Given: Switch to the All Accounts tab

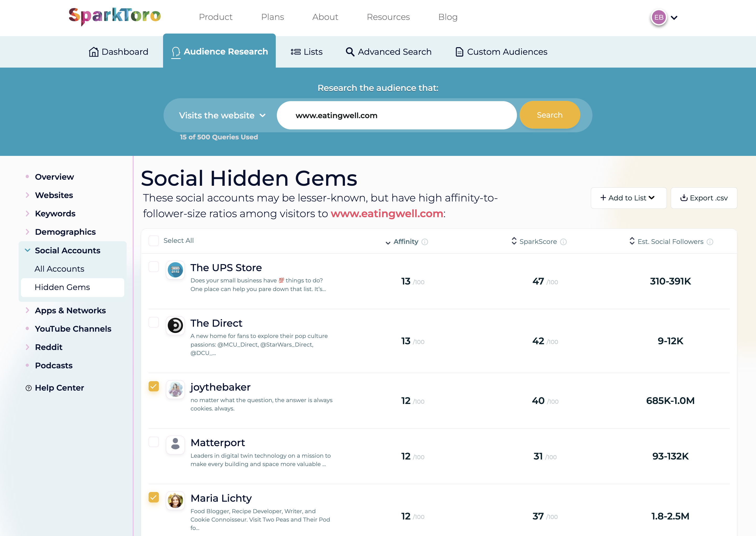Looking at the screenshot, I should tap(59, 269).
